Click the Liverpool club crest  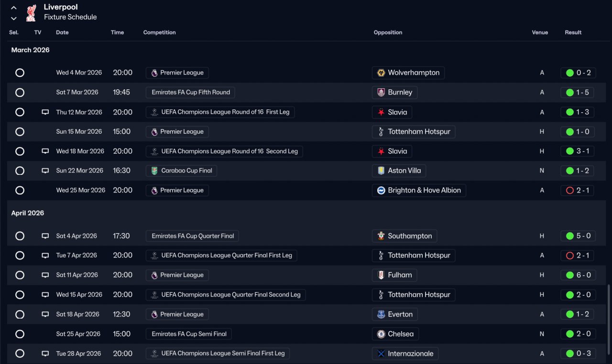tap(32, 12)
